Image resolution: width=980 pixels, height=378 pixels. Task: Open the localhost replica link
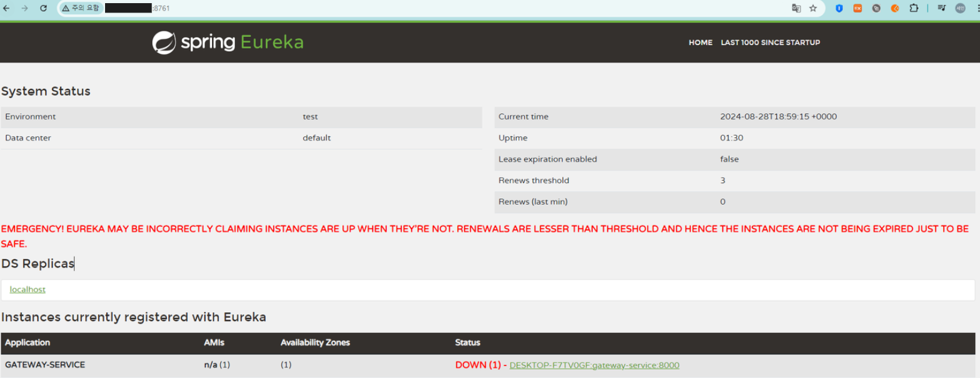coord(28,289)
